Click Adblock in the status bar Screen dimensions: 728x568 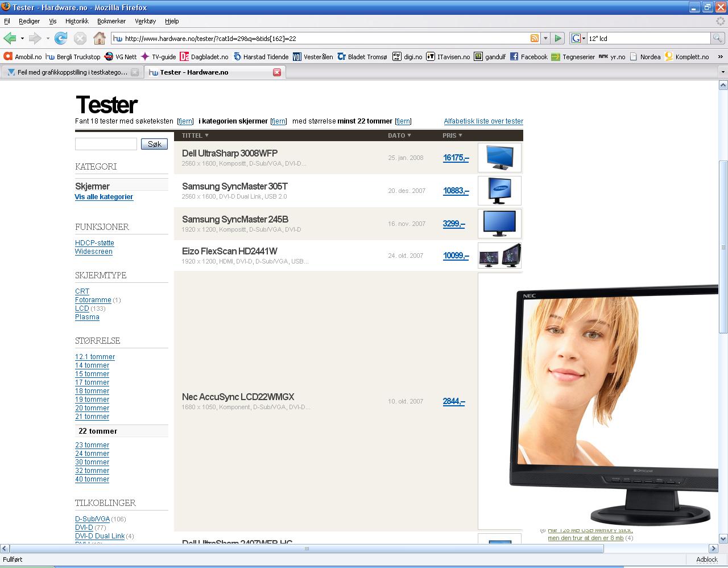pos(707,559)
